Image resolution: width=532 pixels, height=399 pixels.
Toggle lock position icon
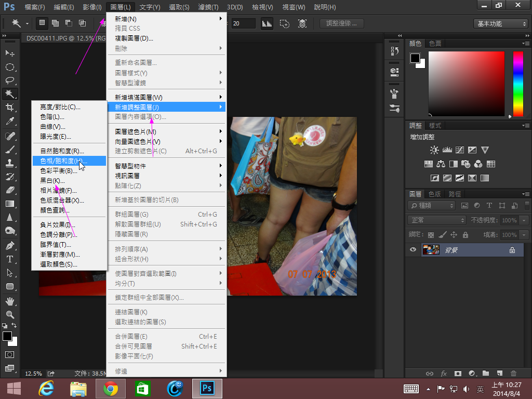point(454,235)
